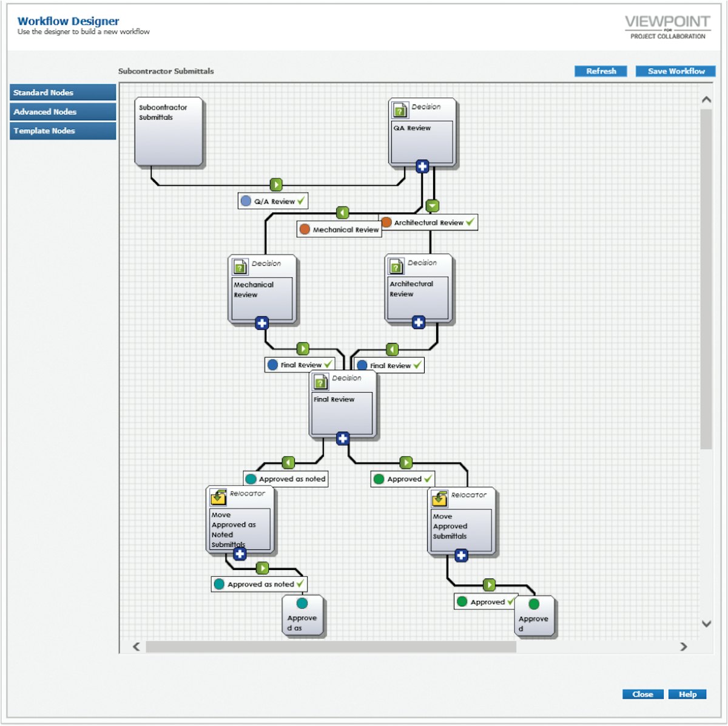
Task: Click the Mechanical Review decision icon
Action: (240, 266)
